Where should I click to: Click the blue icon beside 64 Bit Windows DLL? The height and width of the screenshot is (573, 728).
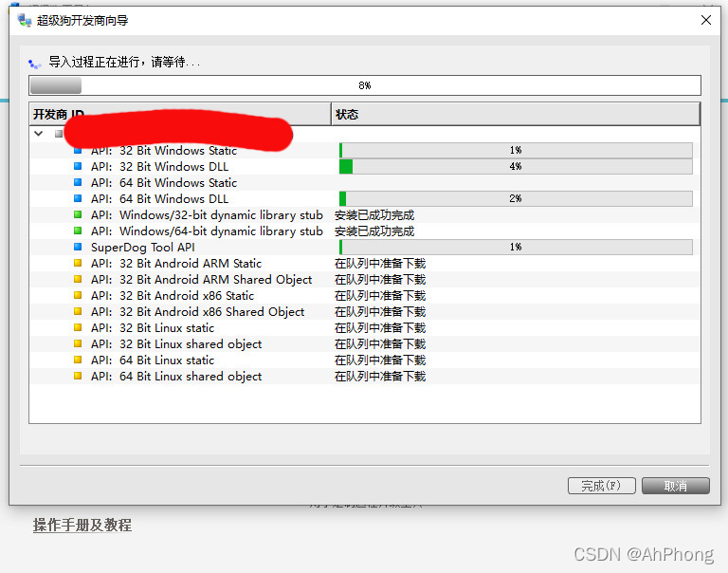click(78, 198)
